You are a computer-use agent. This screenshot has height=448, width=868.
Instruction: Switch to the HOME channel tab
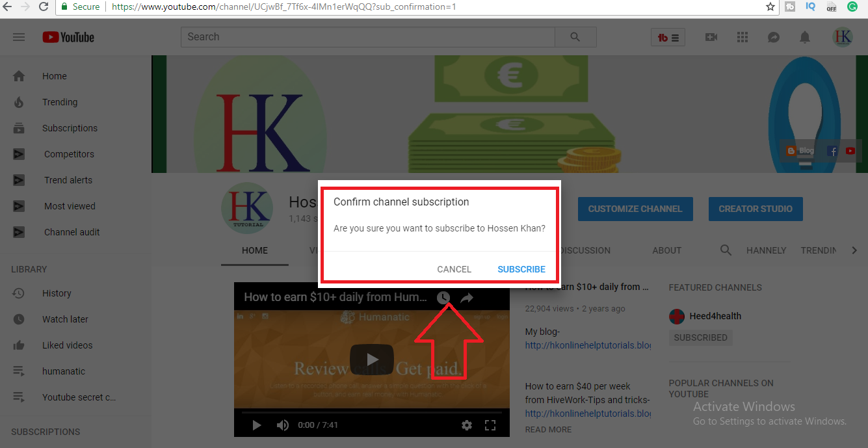254,250
